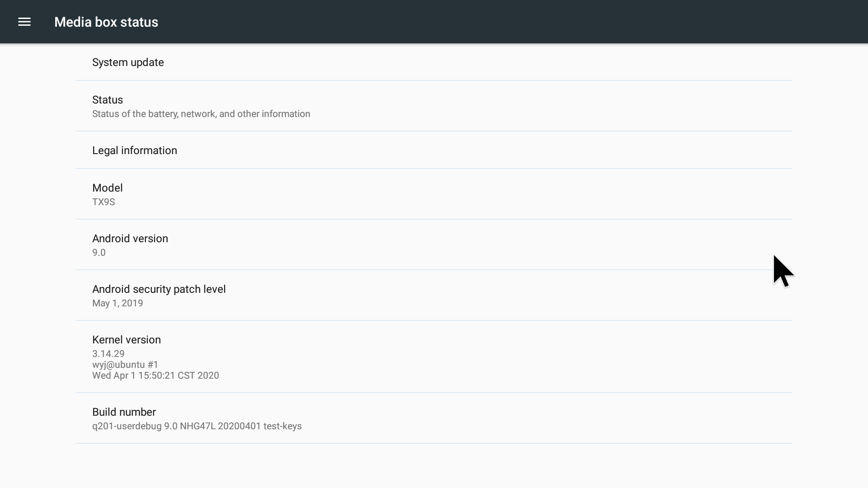This screenshot has height=488, width=868.
Task: Click the 'May 1, 2019' patch date
Action: [118, 303]
